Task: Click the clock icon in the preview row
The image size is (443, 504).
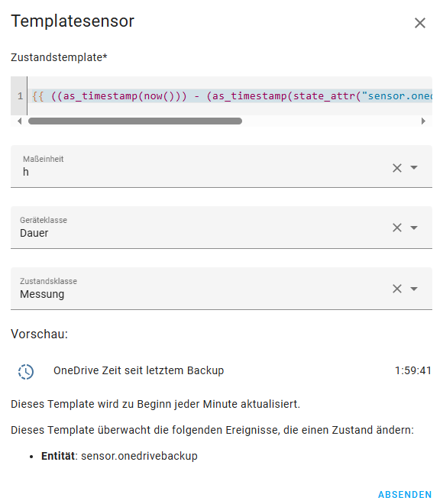Action: (26, 372)
